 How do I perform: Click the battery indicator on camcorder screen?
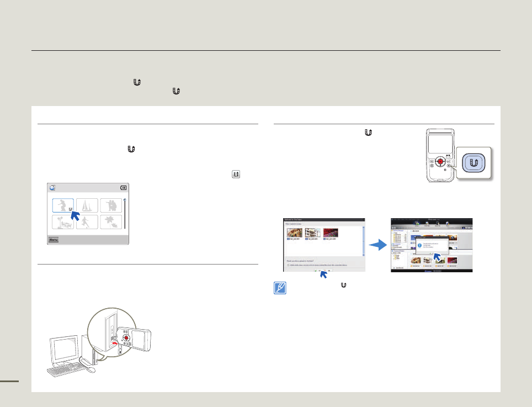pos(123,188)
